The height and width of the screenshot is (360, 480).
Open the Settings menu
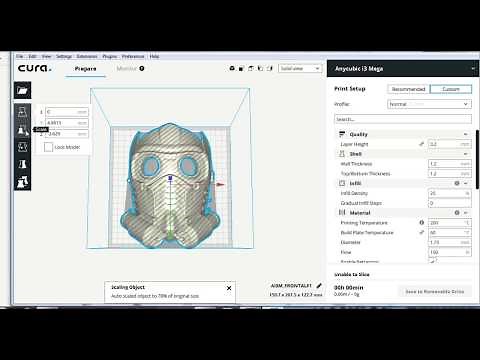coord(64,56)
